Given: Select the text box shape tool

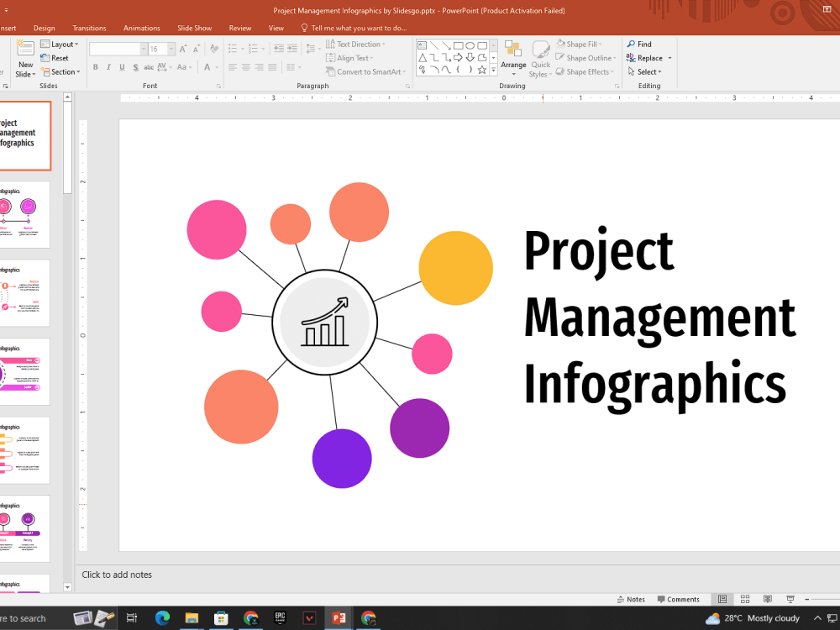Looking at the screenshot, I should tap(423, 45).
